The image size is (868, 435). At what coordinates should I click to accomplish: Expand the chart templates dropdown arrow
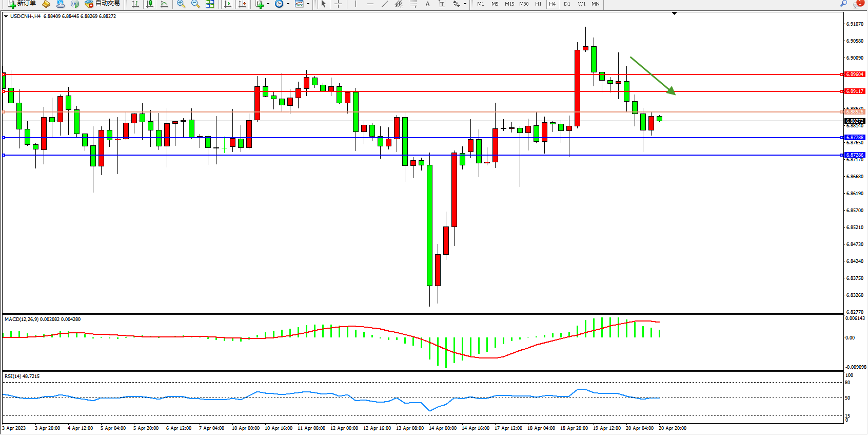pos(308,4)
